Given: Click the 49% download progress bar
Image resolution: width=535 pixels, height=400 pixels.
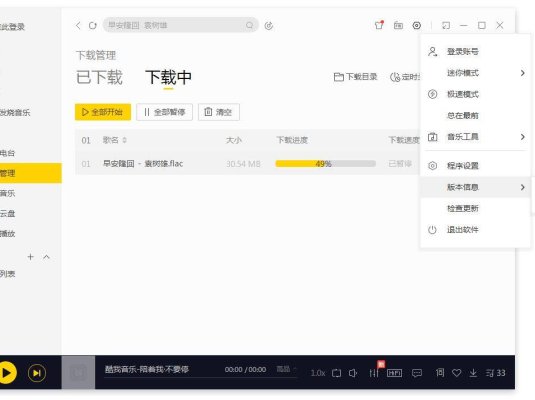Looking at the screenshot, I should point(326,164).
